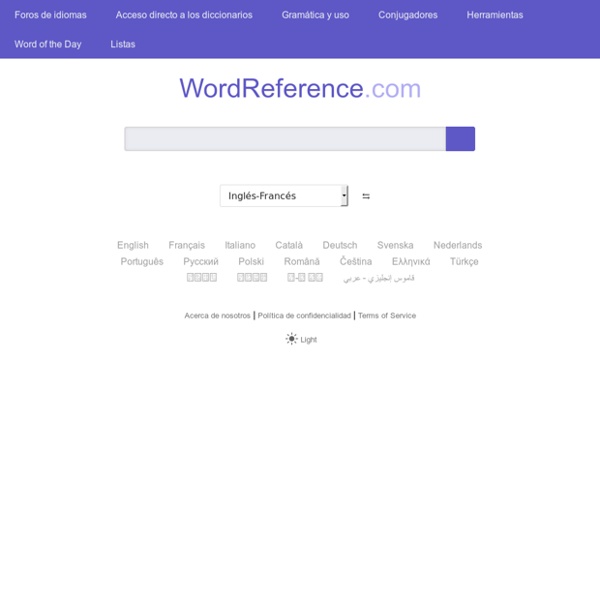This screenshot has width=600, height=600.
Task: Switch site language to English
Action: pos(133,245)
